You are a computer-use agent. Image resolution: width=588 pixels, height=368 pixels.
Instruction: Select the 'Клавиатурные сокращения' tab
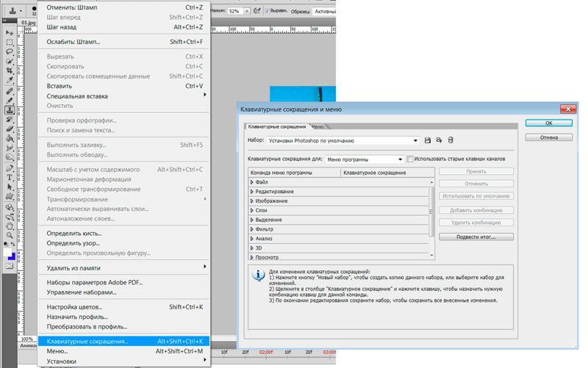click(277, 126)
